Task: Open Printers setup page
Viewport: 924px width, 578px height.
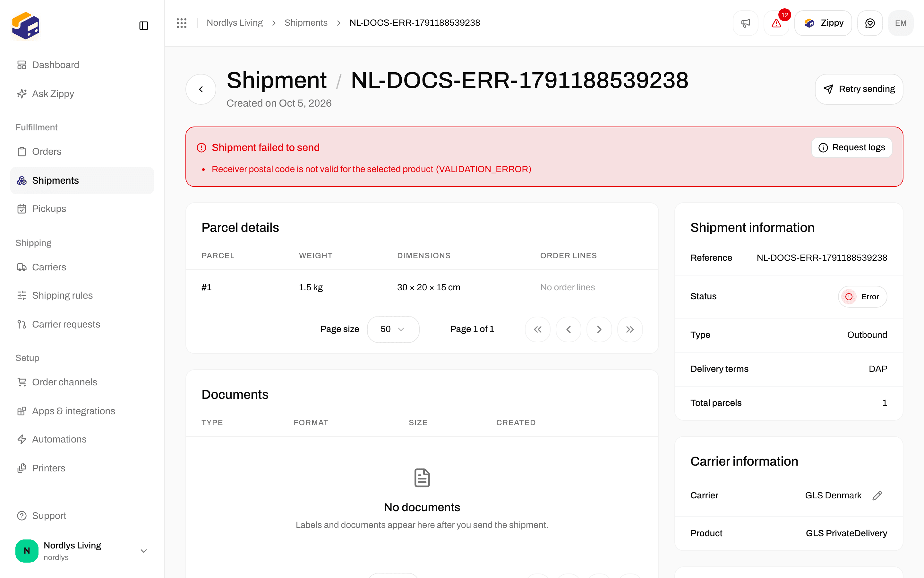Action: click(x=82, y=468)
